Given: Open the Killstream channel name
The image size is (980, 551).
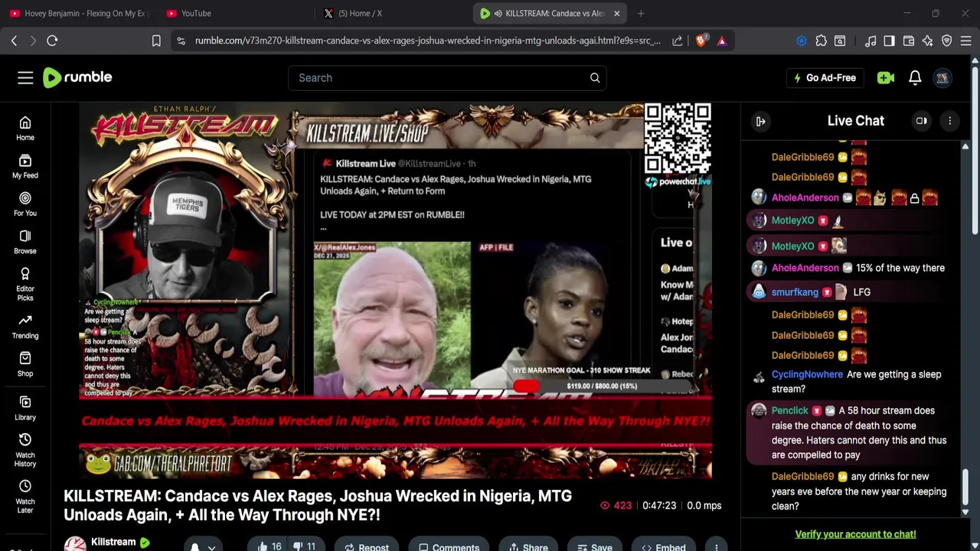Looking at the screenshot, I should pyautogui.click(x=113, y=542).
